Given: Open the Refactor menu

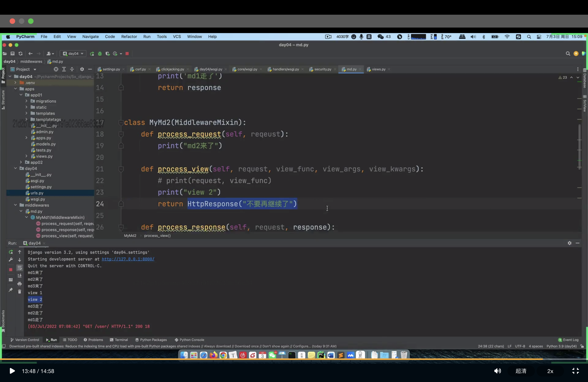Looking at the screenshot, I should click(x=129, y=37).
